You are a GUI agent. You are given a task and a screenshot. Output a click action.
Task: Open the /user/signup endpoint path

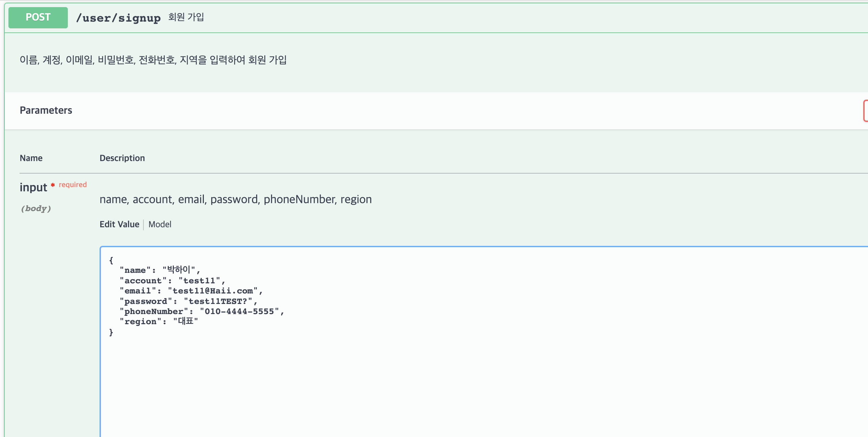(x=119, y=18)
